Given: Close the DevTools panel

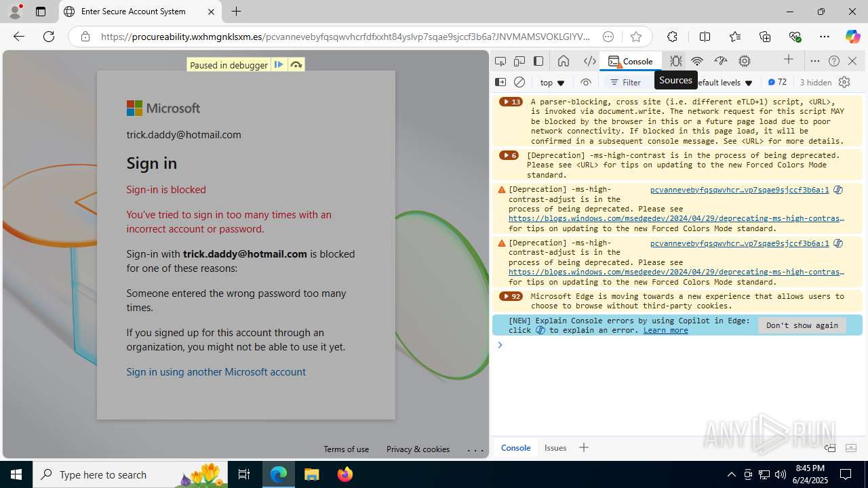Looking at the screenshot, I should click(852, 61).
